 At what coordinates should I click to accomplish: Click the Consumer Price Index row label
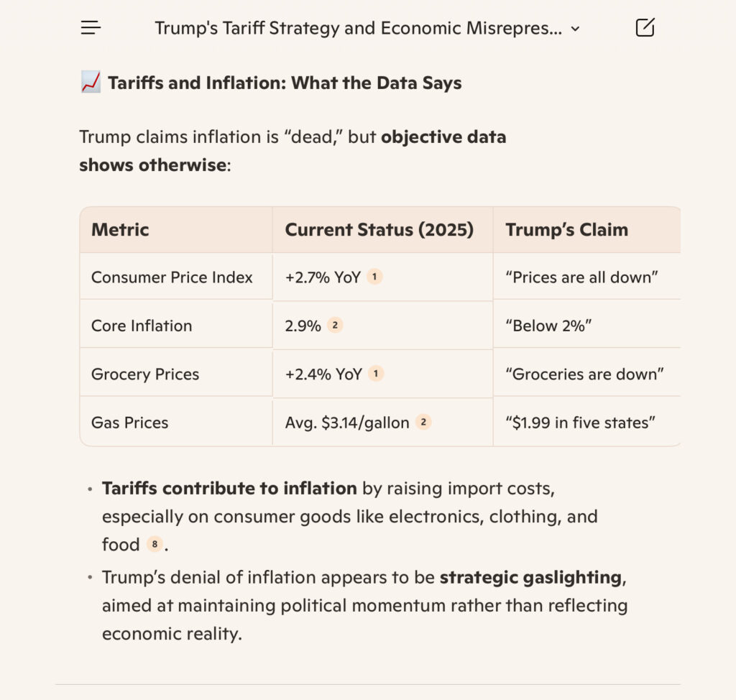point(172,277)
